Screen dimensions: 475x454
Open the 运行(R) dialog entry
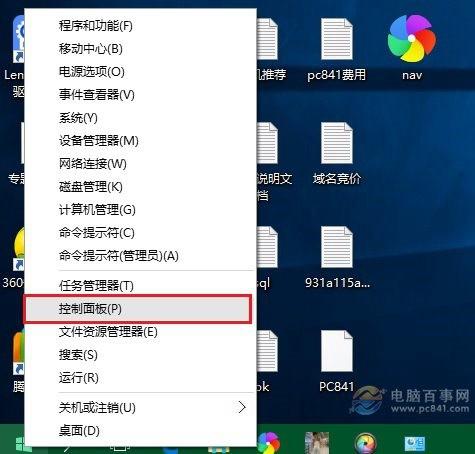coord(140,378)
